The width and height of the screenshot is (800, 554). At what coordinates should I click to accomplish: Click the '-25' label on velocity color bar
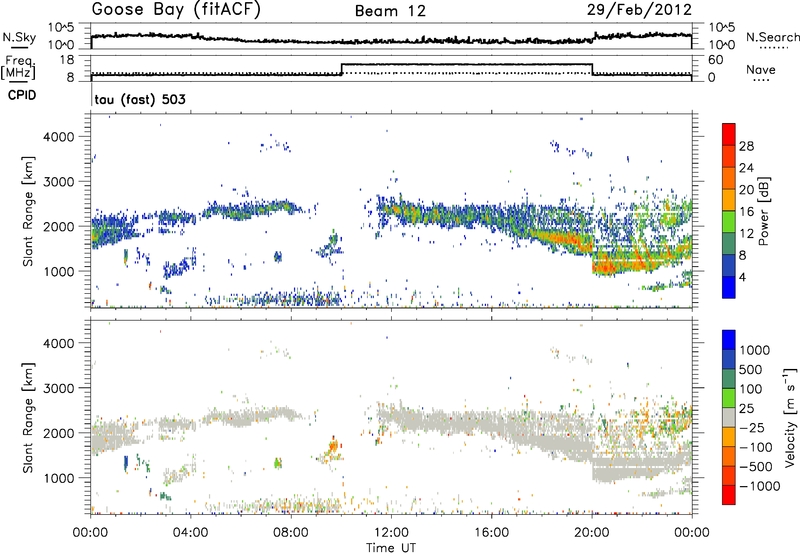(x=752, y=427)
